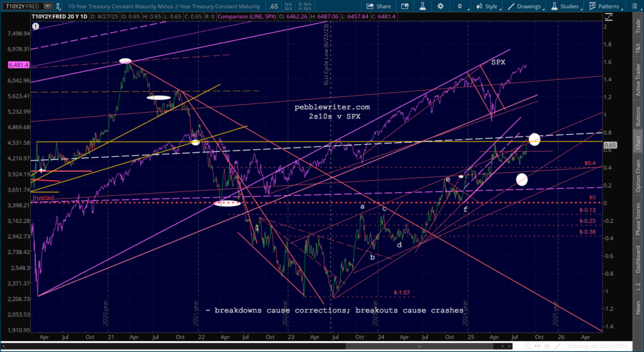The image size is (644, 352).
Task: Toggle the axis scale icon in the top-right corner
Action: tap(609, 17)
